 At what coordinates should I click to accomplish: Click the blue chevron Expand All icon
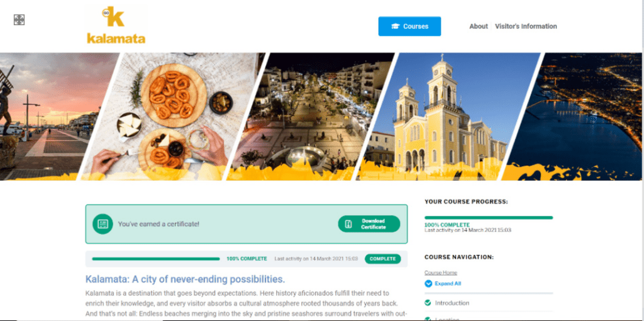[x=428, y=284]
